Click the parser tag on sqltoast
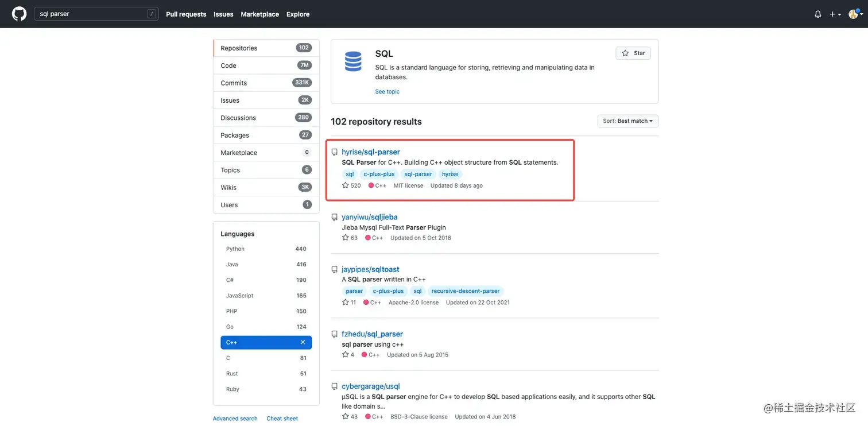This screenshot has width=868, height=426. pyautogui.click(x=355, y=291)
